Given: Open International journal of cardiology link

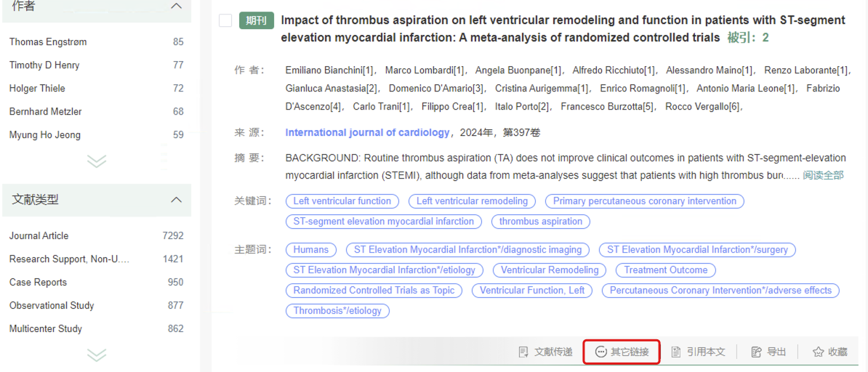Looking at the screenshot, I should [368, 132].
